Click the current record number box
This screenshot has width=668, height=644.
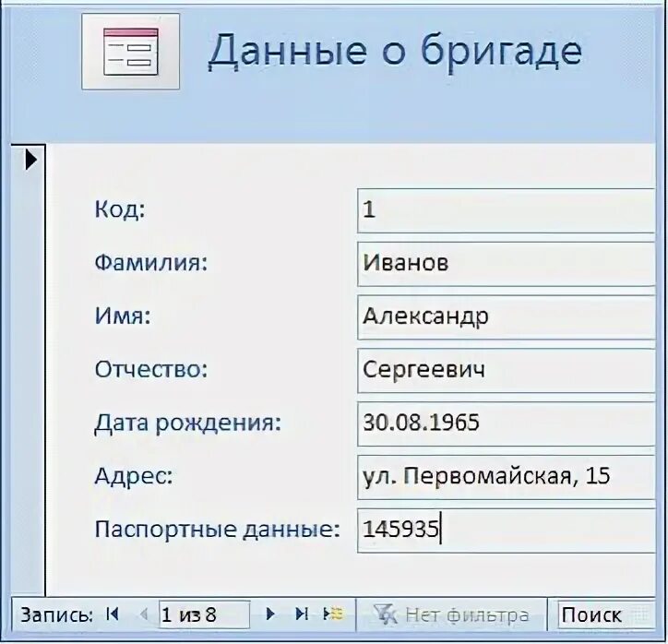205,614
